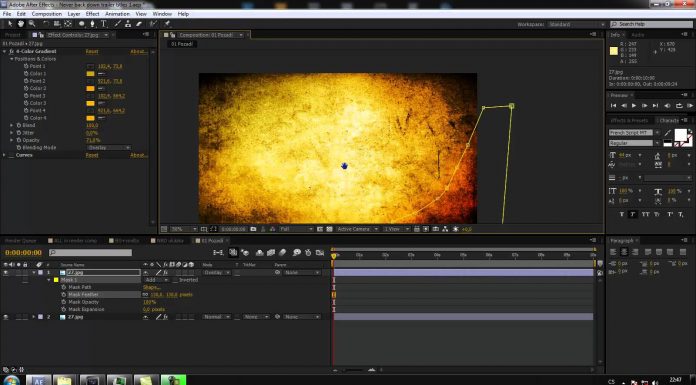Expand Corners effect
Image resolution: width=696 pixels, height=385 pixels.
[x=4, y=155]
